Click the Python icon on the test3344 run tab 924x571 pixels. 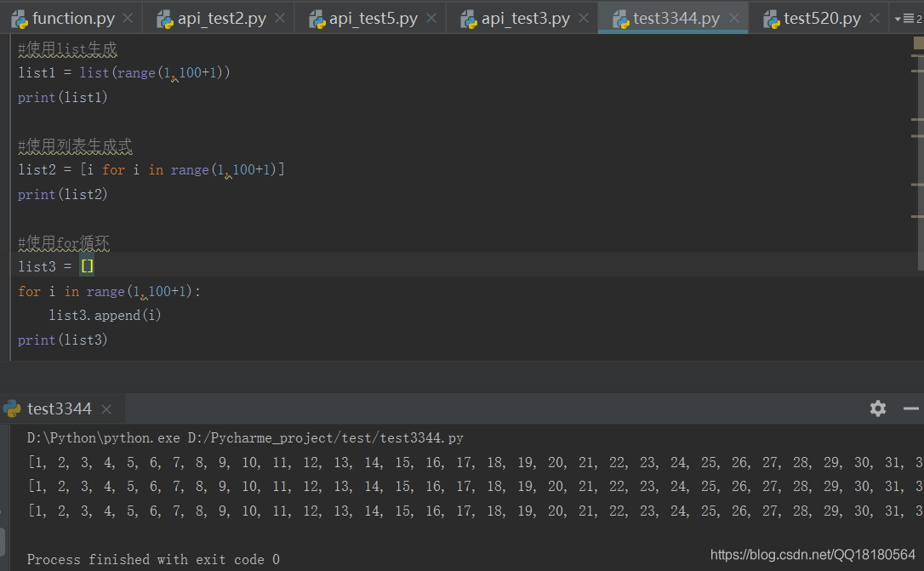point(12,409)
